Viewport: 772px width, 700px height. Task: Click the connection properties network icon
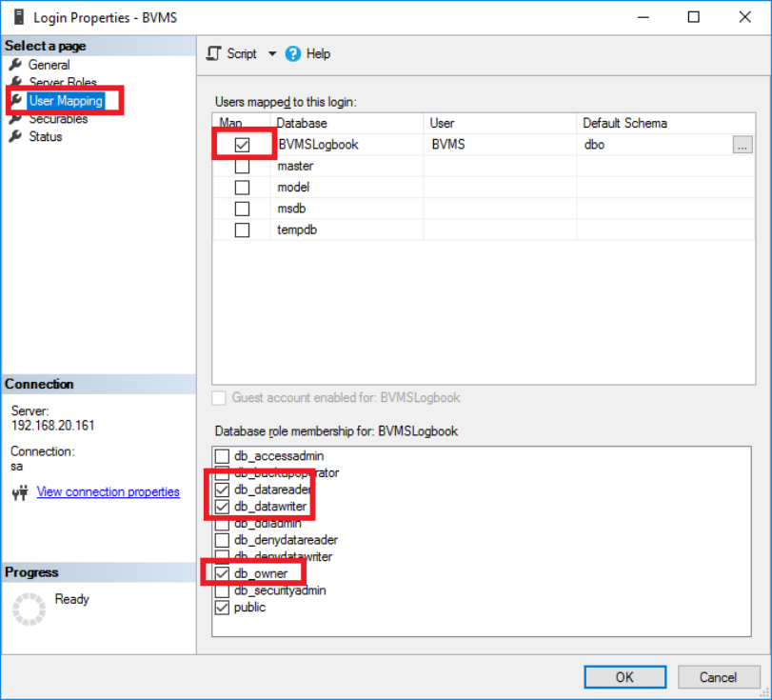pos(18,492)
